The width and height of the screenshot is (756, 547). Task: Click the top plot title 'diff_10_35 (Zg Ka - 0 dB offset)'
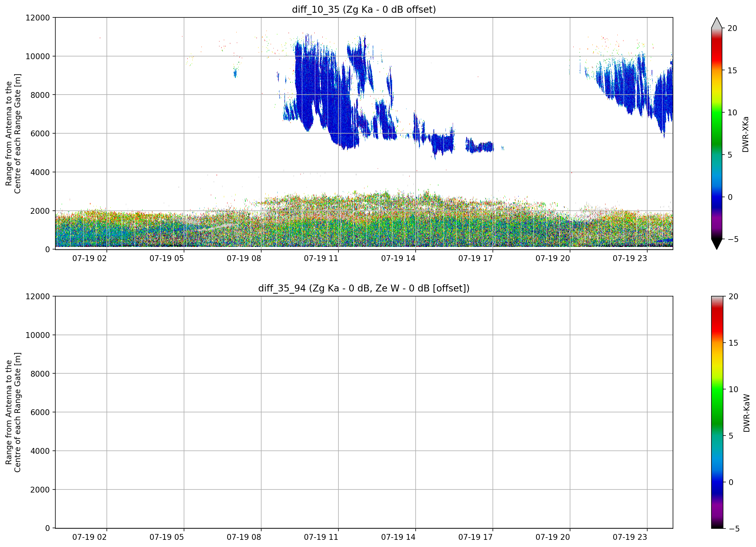pyautogui.click(x=364, y=9)
